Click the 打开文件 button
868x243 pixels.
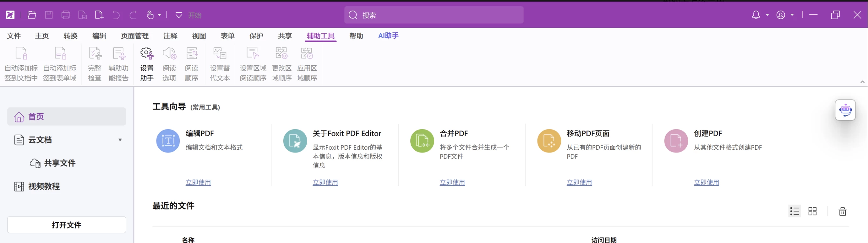click(x=67, y=225)
